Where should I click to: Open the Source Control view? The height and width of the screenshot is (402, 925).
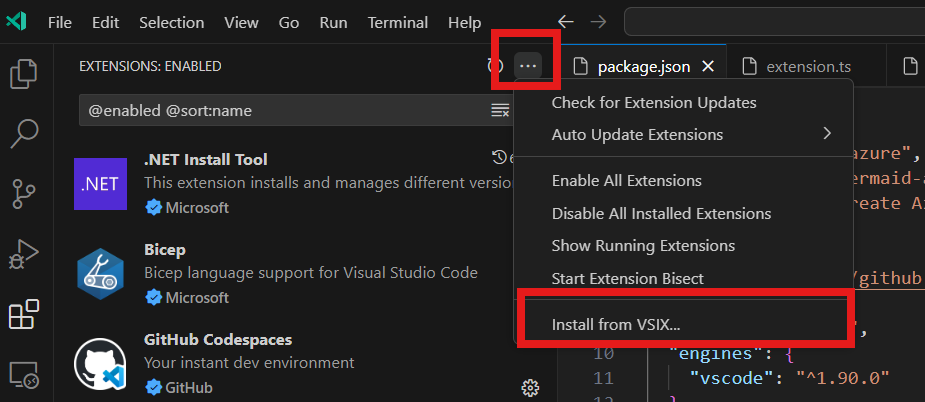pyautogui.click(x=24, y=194)
